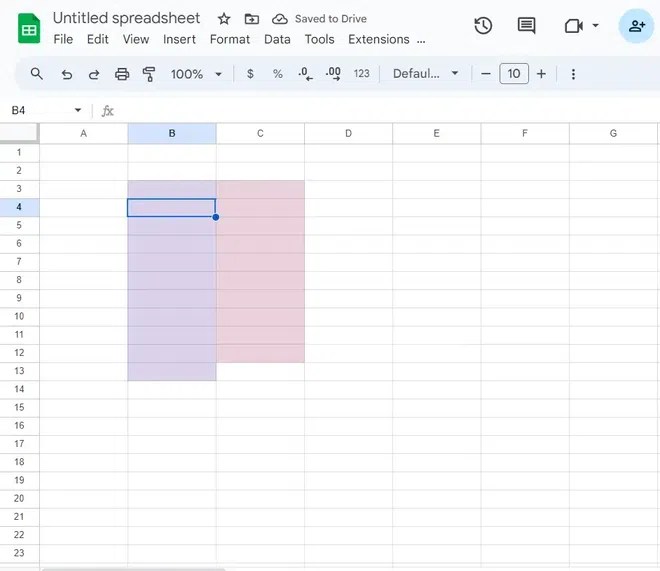Open the Tools menu

pos(319,40)
